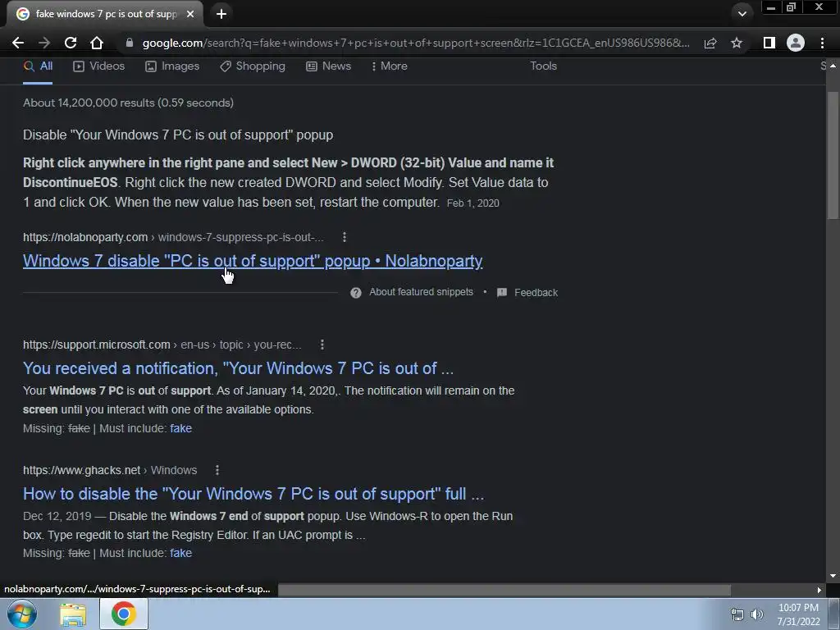Open the support.microsoft.com result title

pyautogui.click(x=239, y=368)
